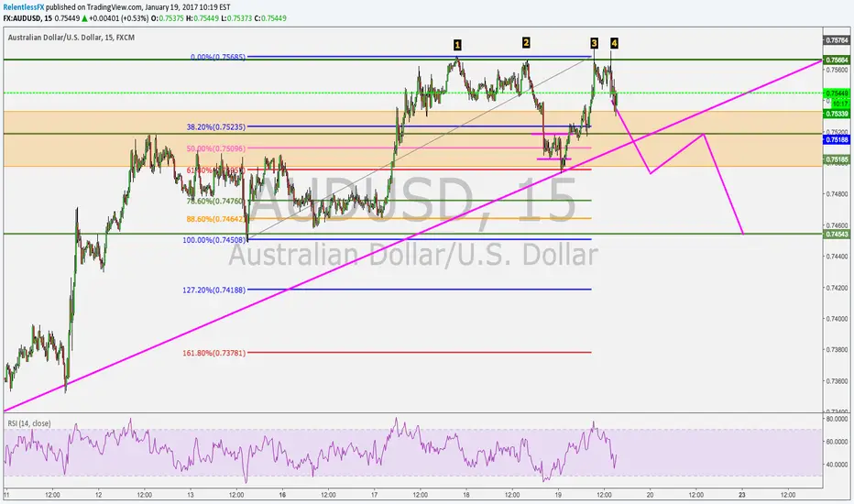Image resolution: width=854 pixels, height=504 pixels.
Task: Select the 0.75449 current price label
Action: 837,93
